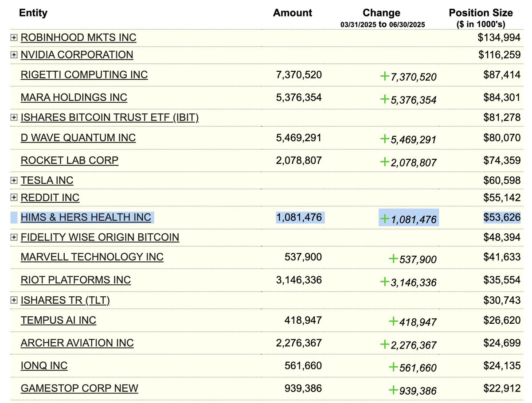Select D Wave Quantum amount 5,469,291
The width and height of the screenshot is (532, 403).
tap(299, 138)
